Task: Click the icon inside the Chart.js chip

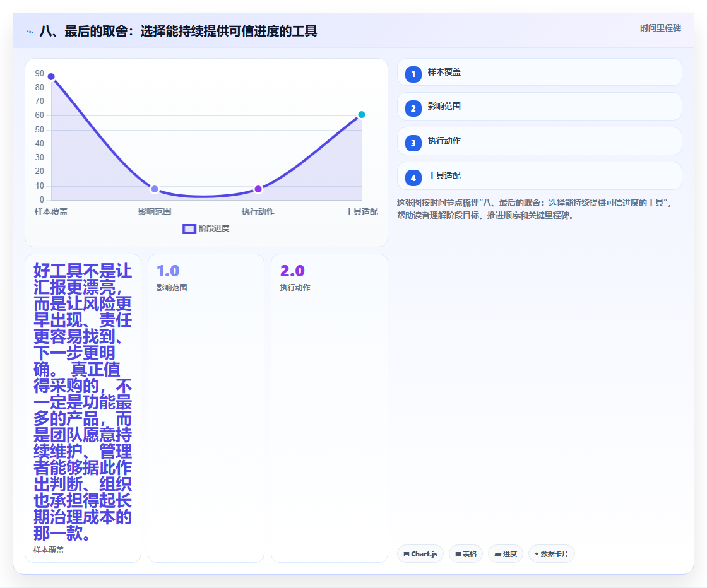Action: [x=407, y=554]
